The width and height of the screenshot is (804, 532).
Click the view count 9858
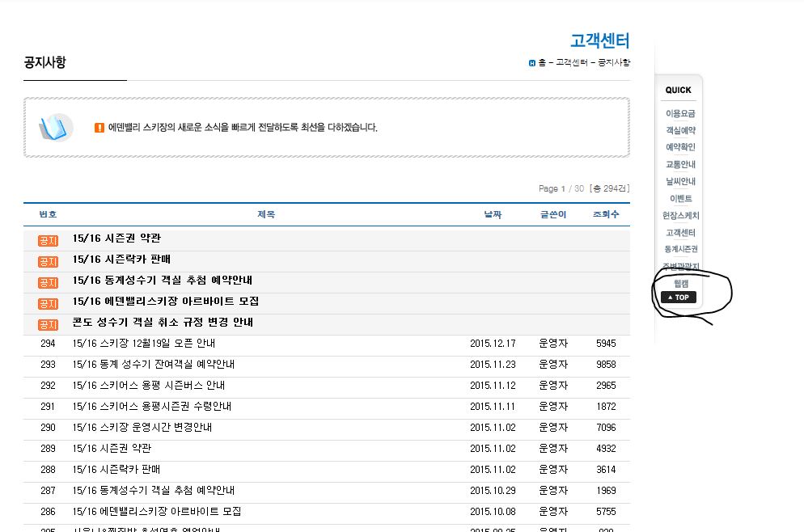pos(606,365)
